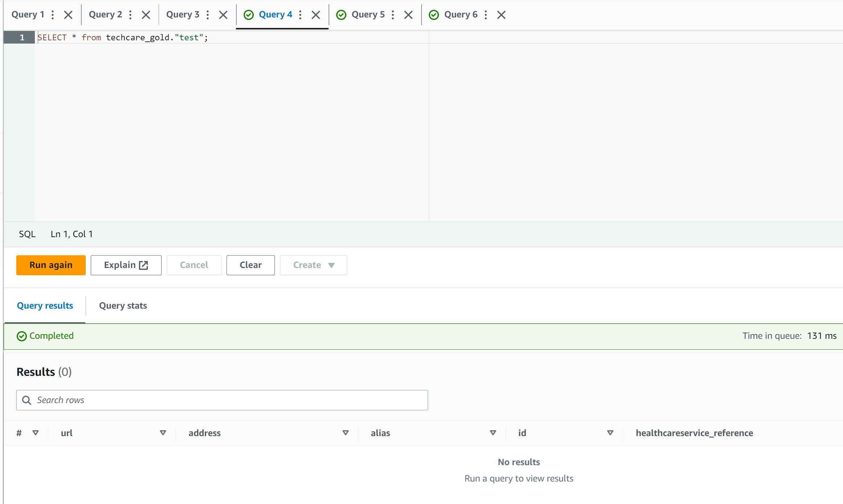
Task: Open the filter dropdown on id column
Action: click(610, 433)
